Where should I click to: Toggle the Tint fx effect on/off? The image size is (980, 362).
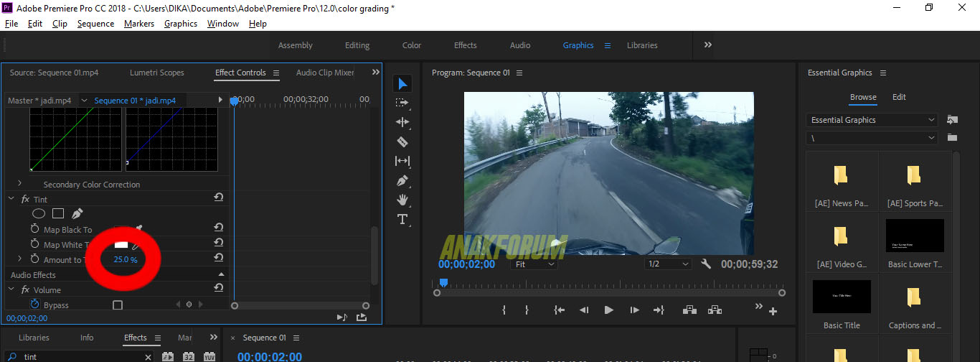[x=25, y=199]
